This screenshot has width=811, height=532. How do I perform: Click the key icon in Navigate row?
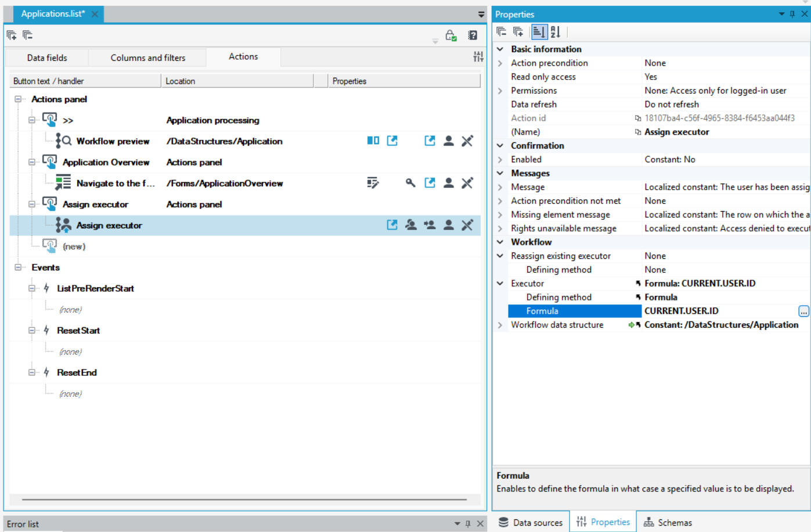[410, 183]
